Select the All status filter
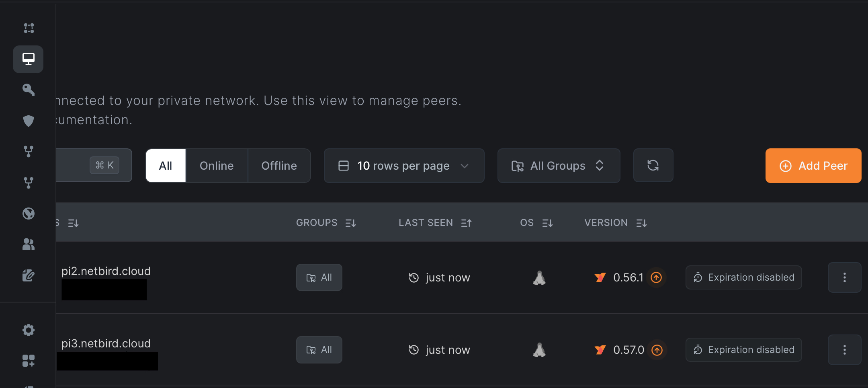 [x=166, y=166]
